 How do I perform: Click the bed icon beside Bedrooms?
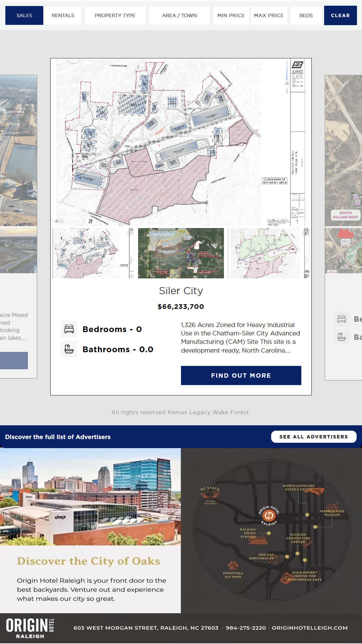(69, 329)
